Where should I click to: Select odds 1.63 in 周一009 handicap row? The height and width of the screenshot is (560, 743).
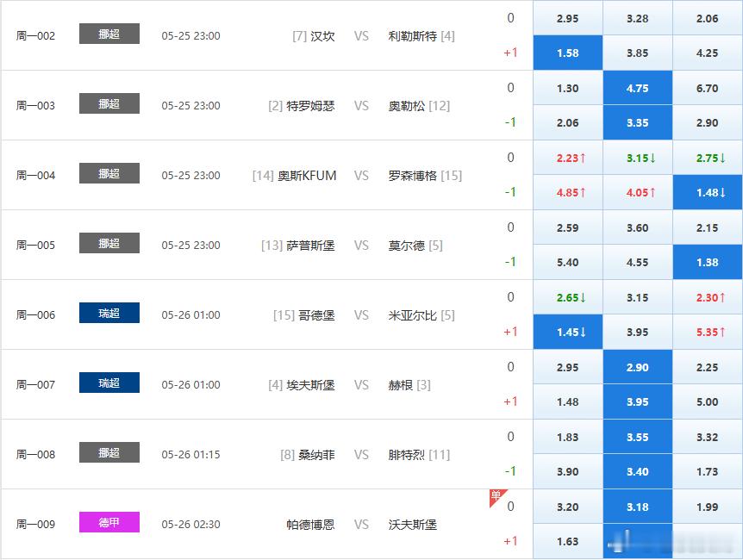coord(568,541)
